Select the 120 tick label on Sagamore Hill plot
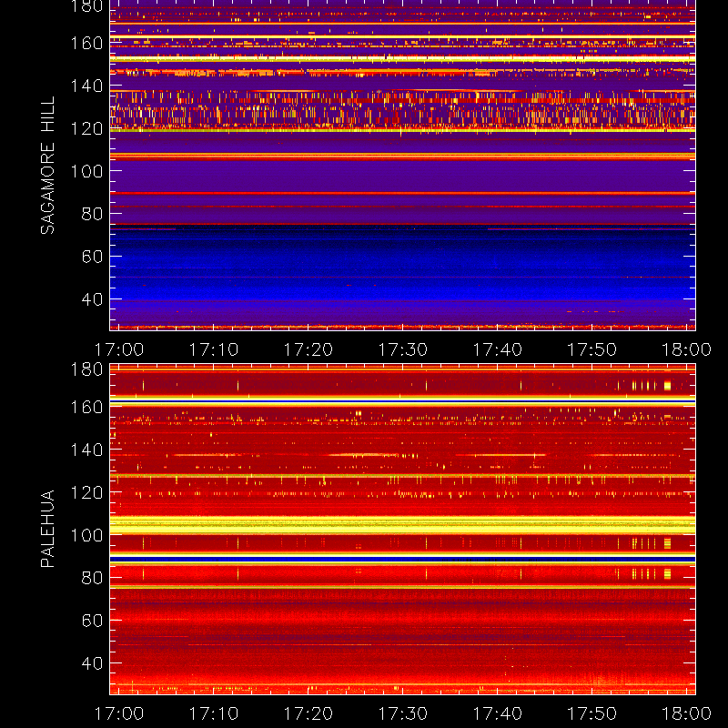The width and height of the screenshot is (728, 728). [x=86, y=128]
